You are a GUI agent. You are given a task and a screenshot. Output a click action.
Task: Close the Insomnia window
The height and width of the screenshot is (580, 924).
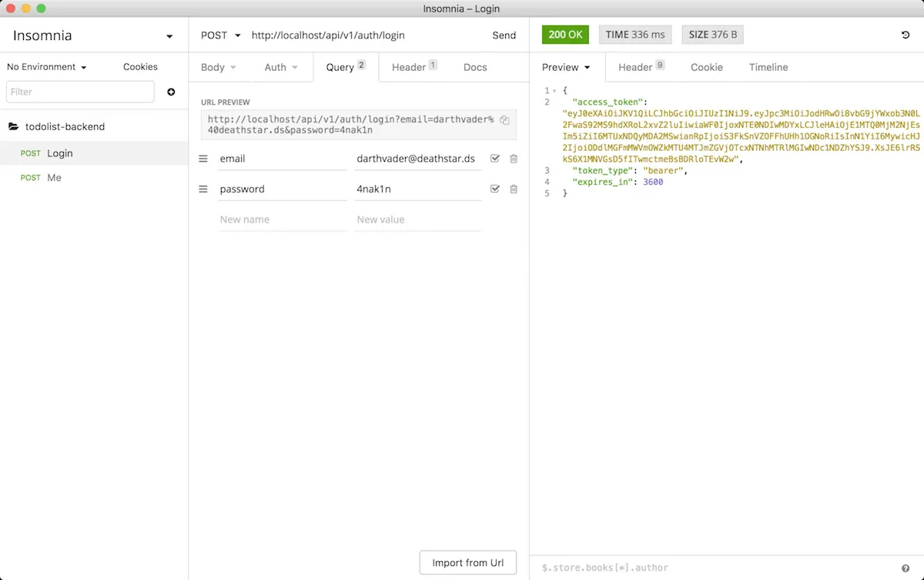click(x=11, y=8)
